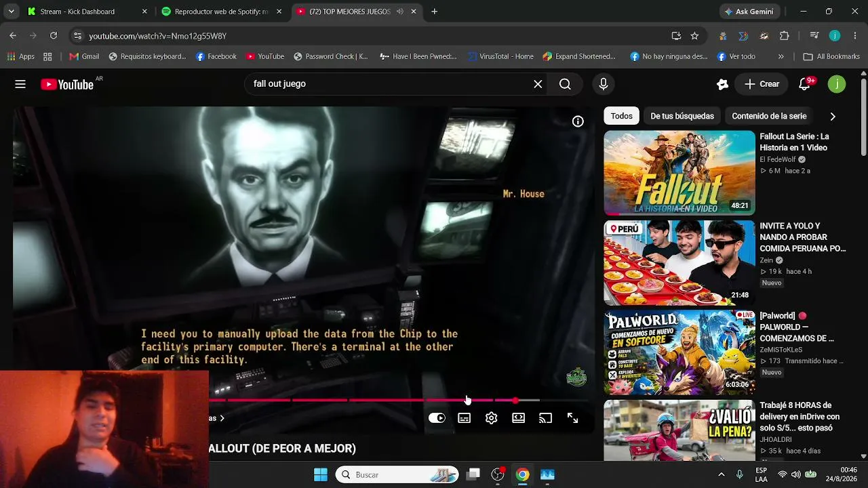
Task: Open Task View on the taskbar
Action: (474, 474)
